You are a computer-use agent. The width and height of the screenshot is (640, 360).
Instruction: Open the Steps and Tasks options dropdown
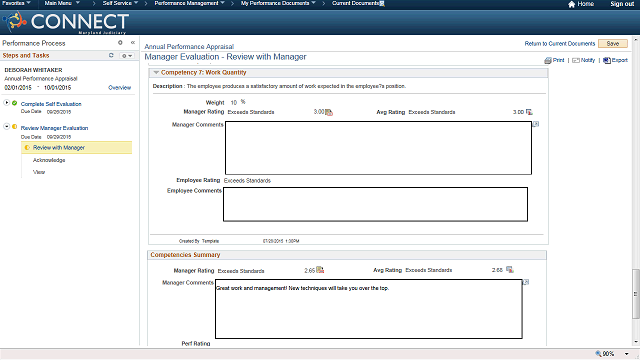tap(127, 56)
